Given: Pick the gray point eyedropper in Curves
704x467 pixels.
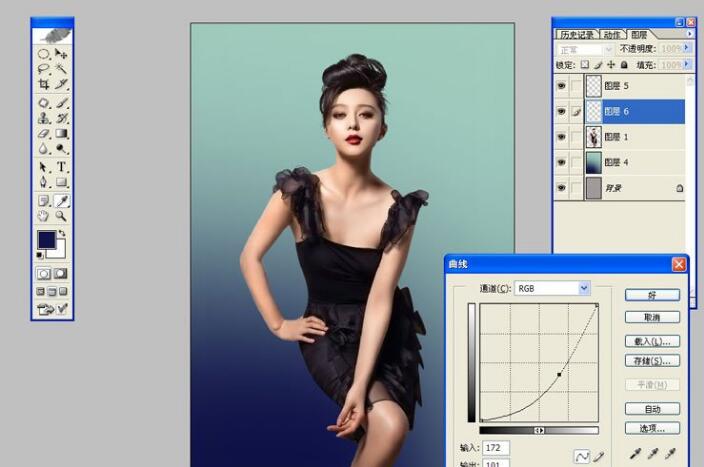Looking at the screenshot, I should (x=653, y=454).
